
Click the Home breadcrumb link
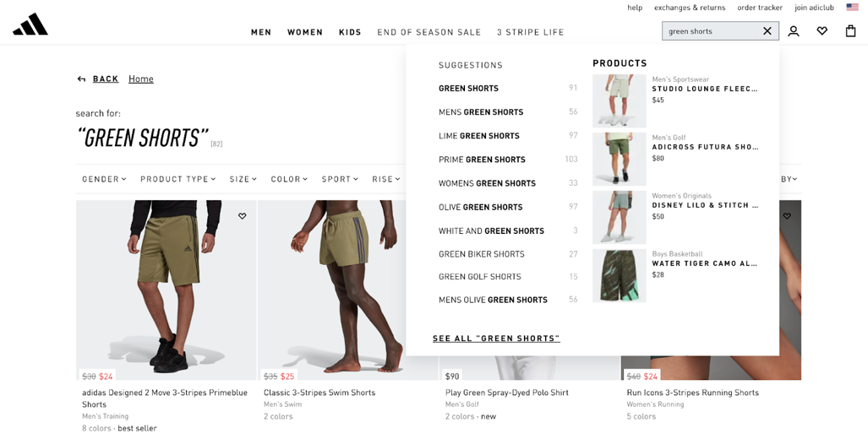(x=140, y=79)
